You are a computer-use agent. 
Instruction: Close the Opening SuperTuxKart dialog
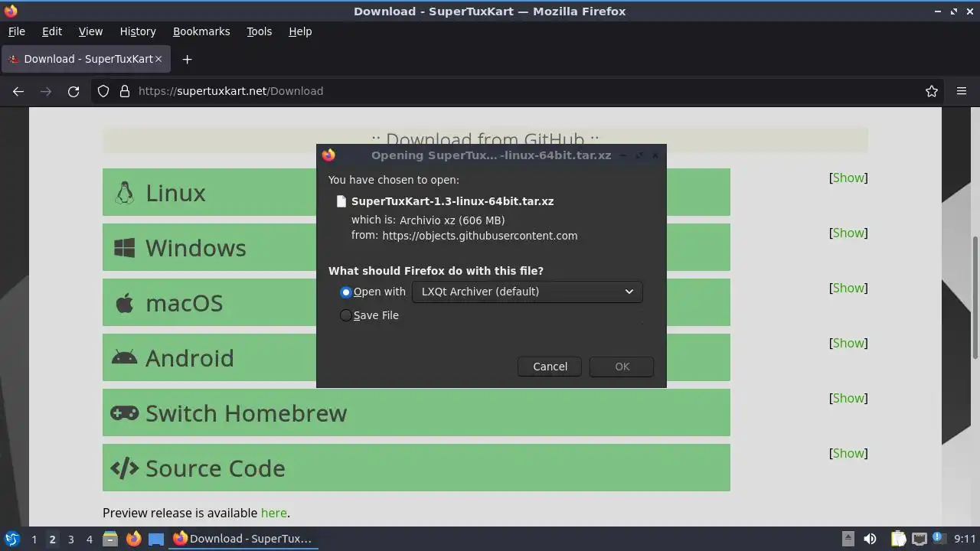pos(655,155)
